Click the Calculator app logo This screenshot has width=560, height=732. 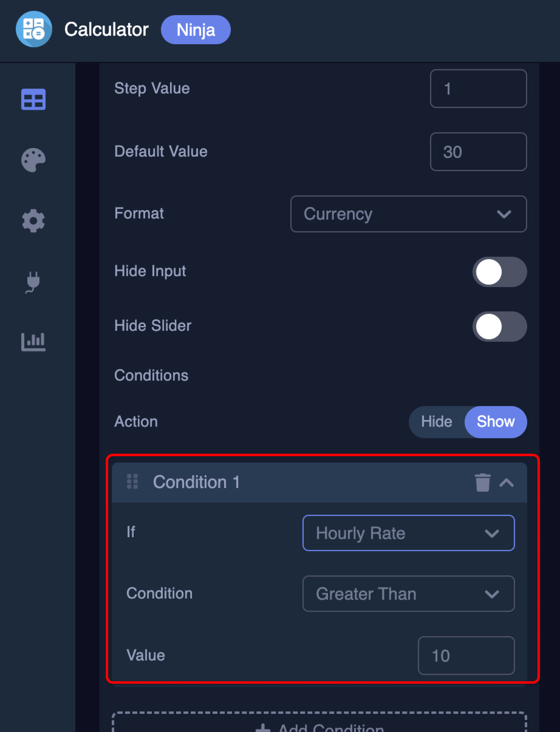[34, 29]
